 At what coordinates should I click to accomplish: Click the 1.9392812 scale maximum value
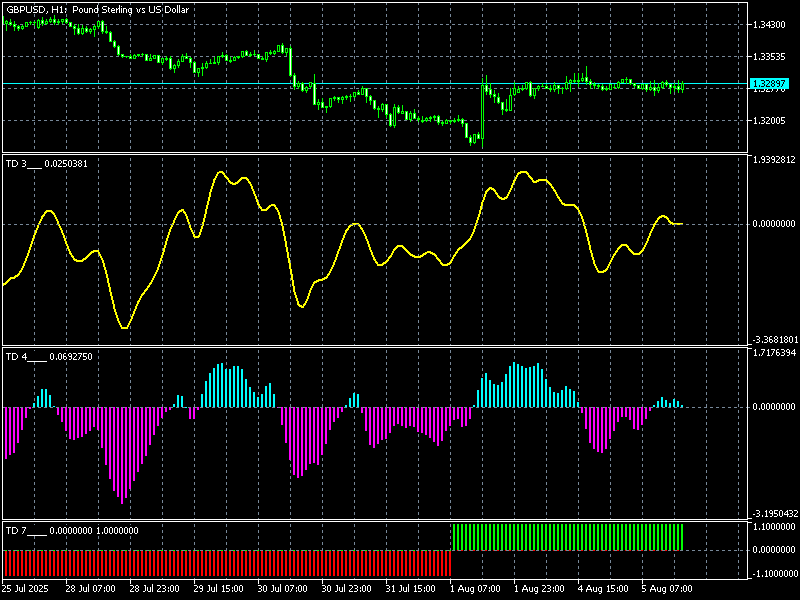[x=773, y=160]
